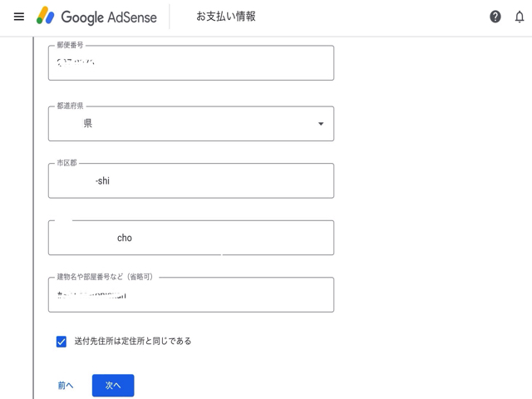Click the お支払い情報 page title
The height and width of the screenshot is (399, 532).
coord(226,17)
